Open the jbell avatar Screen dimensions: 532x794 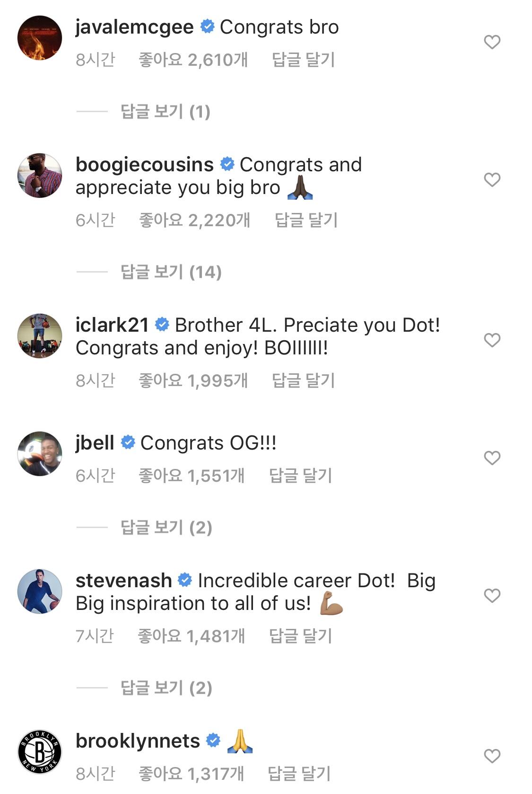coord(40,453)
